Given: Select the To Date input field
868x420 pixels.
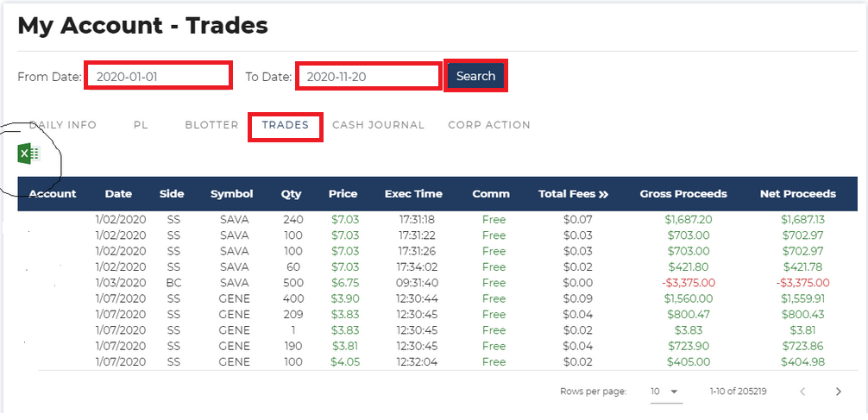Looking at the screenshot, I should [x=368, y=76].
